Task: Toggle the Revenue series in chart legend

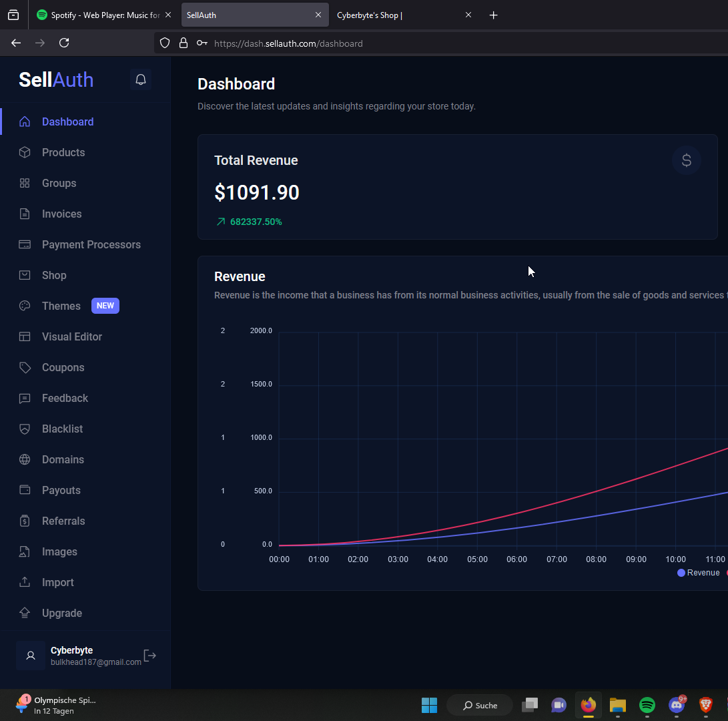Action: tap(699, 573)
